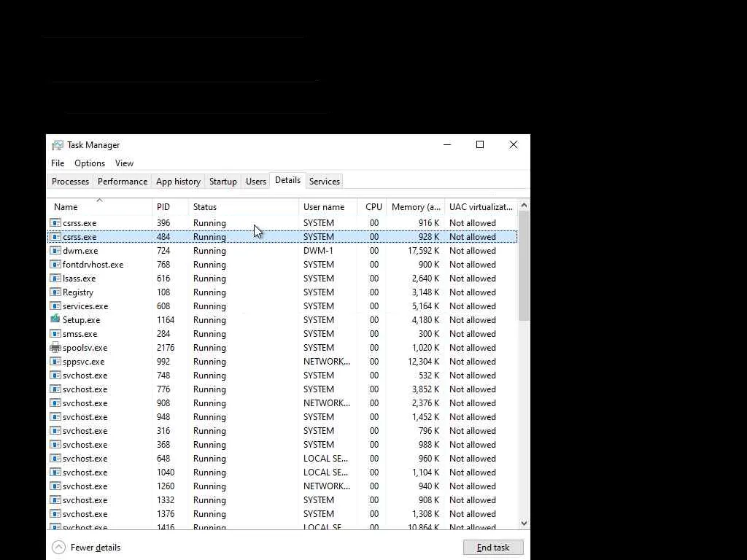Switch to the Users tab
Screen dimensions: 747x560
tap(256, 182)
